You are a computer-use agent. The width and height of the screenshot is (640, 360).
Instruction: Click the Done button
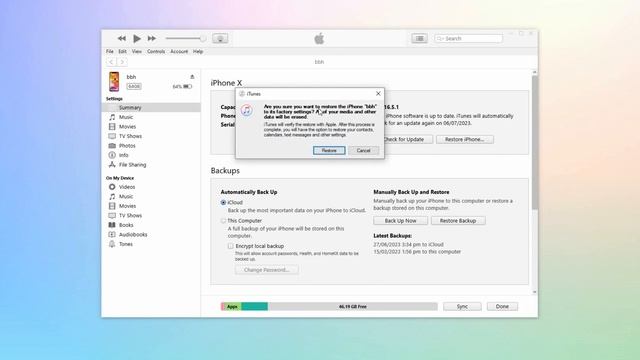502,307
